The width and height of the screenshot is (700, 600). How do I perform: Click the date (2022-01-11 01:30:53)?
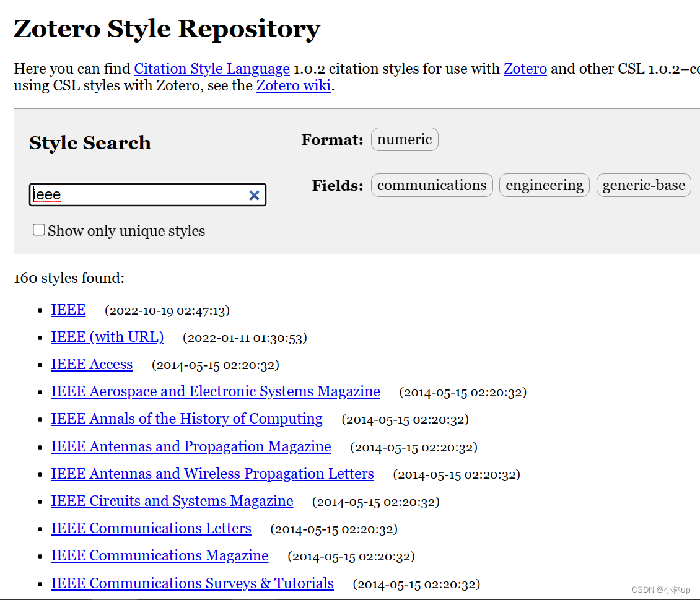(x=245, y=337)
